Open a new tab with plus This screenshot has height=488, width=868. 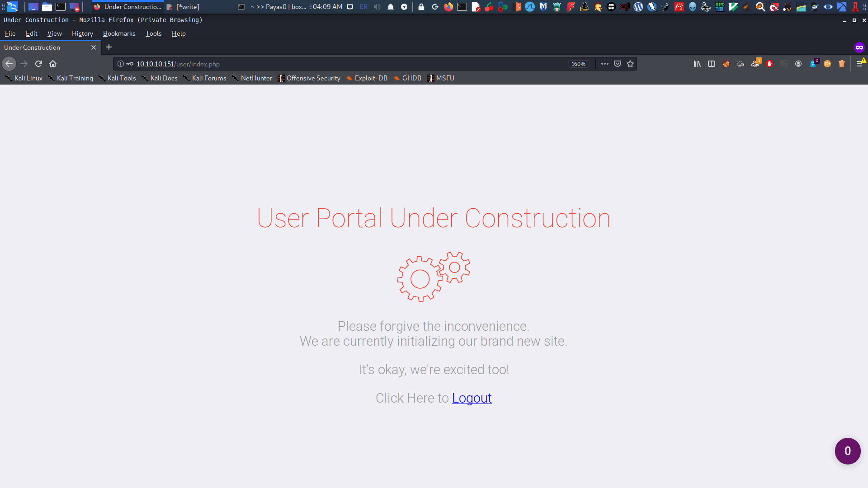point(109,47)
